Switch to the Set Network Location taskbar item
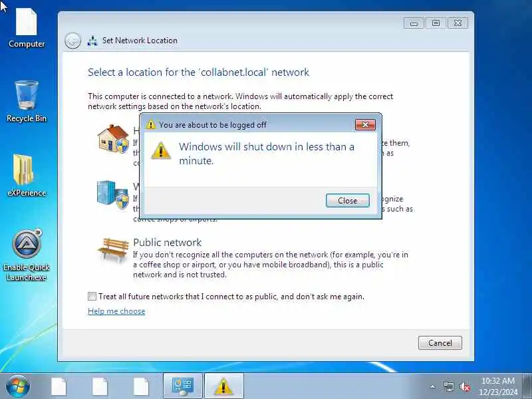Viewport: 532px width, 399px height. point(182,386)
